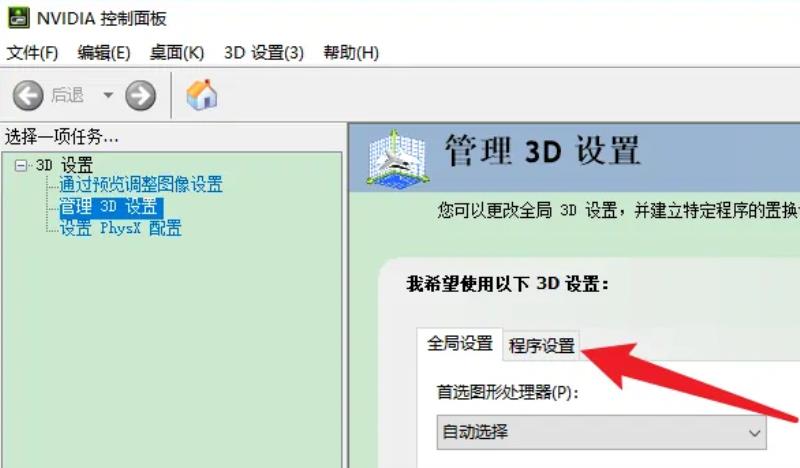Open 通过预览调整图像设置

pyautogui.click(x=141, y=184)
